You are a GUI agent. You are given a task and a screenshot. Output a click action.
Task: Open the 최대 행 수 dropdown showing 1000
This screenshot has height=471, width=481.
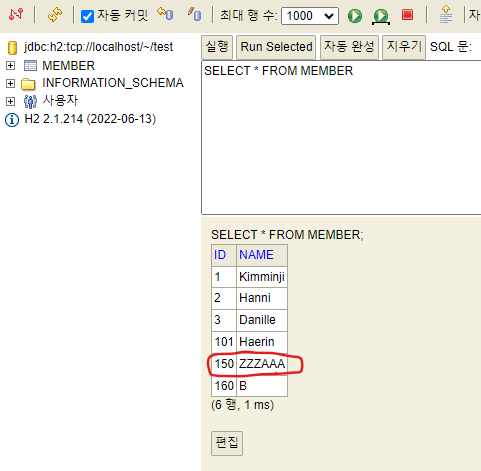[x=310, y=16]
